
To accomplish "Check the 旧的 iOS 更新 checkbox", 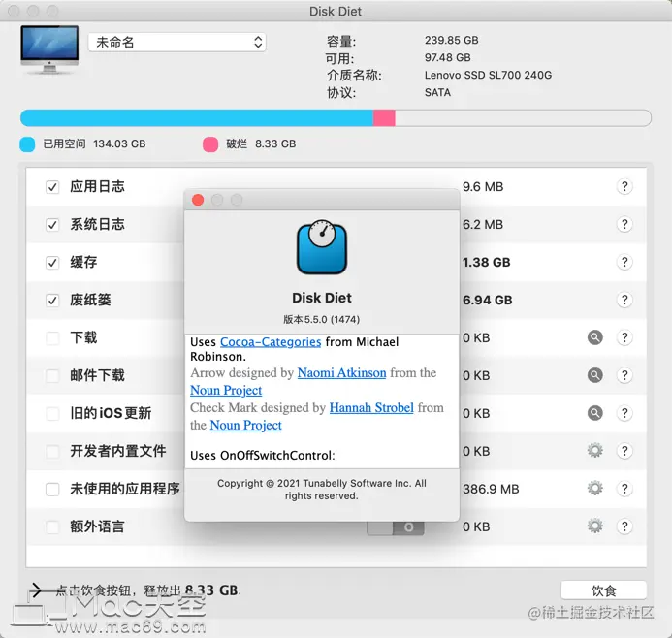I will [52, 413].
